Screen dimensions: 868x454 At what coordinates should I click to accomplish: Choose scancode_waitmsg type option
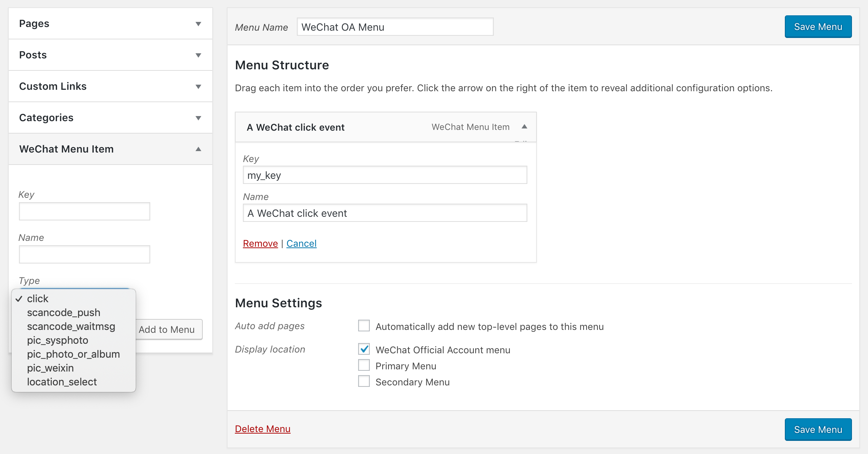click(74, 326)
